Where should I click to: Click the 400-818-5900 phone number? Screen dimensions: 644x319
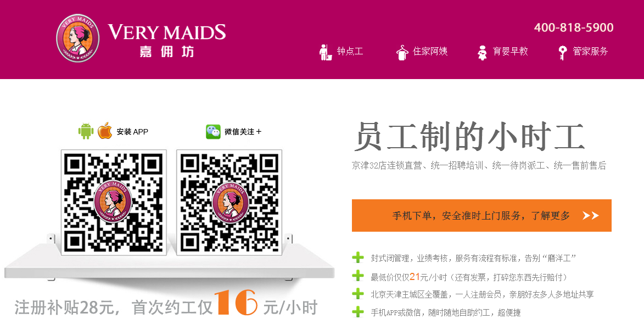574,27
